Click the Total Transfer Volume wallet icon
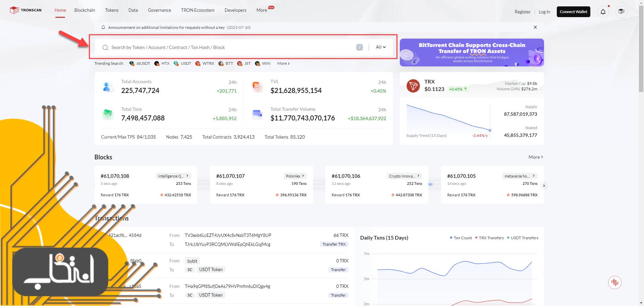The width and height of the screenshot is (644, 306). coord(257,114)
